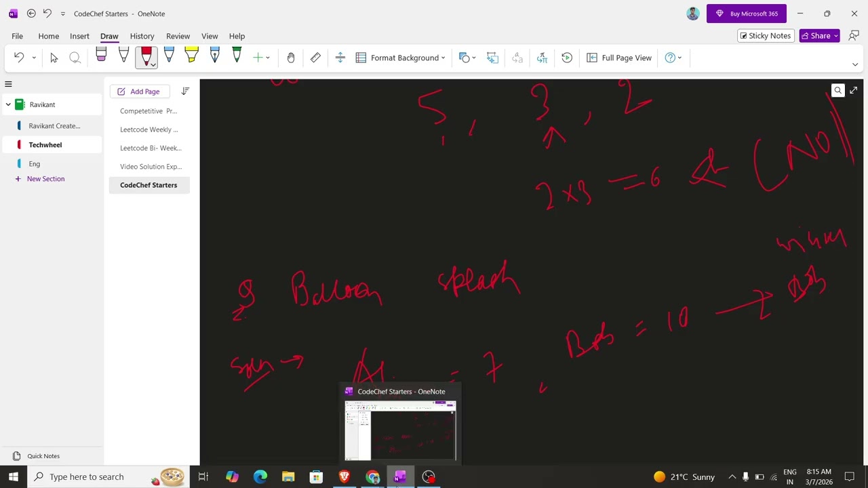Viewport: 868px width, 488px height.
Task: Open the View tab
Action: [x=210, y=36]
